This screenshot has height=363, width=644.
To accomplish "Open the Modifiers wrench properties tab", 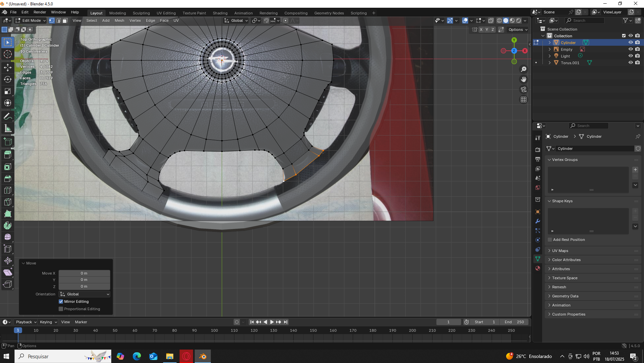I will click(x=538, y=221).
